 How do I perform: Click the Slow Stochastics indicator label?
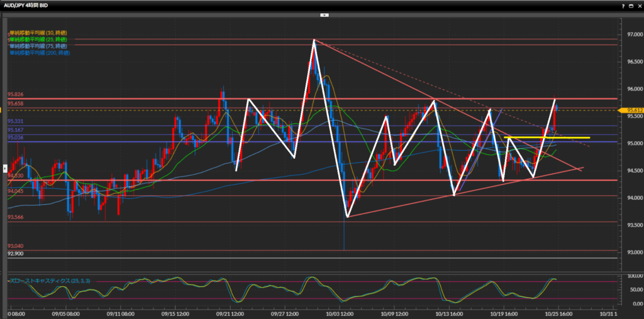tap(52, 280)
